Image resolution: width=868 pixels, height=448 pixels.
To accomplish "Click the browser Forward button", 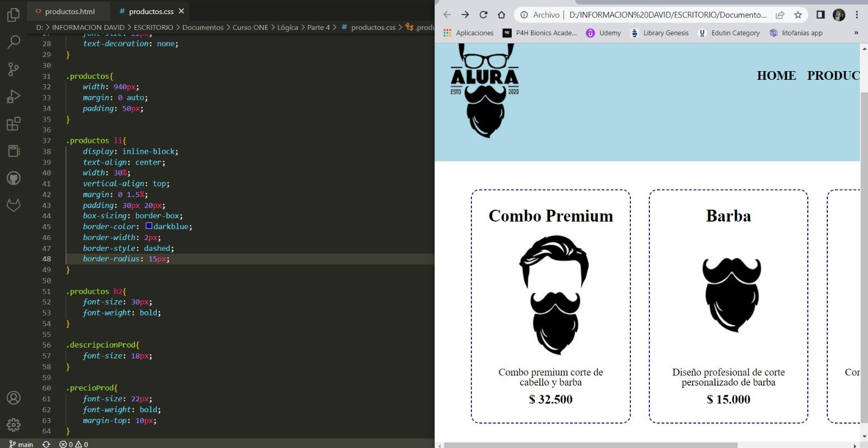I will (x=465, y=15).
